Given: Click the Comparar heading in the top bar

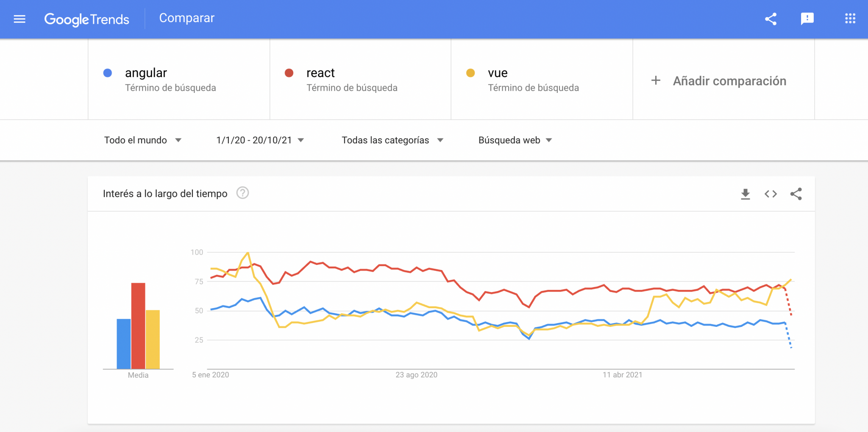Looking at the screenshot, I should tap(186, 18).
